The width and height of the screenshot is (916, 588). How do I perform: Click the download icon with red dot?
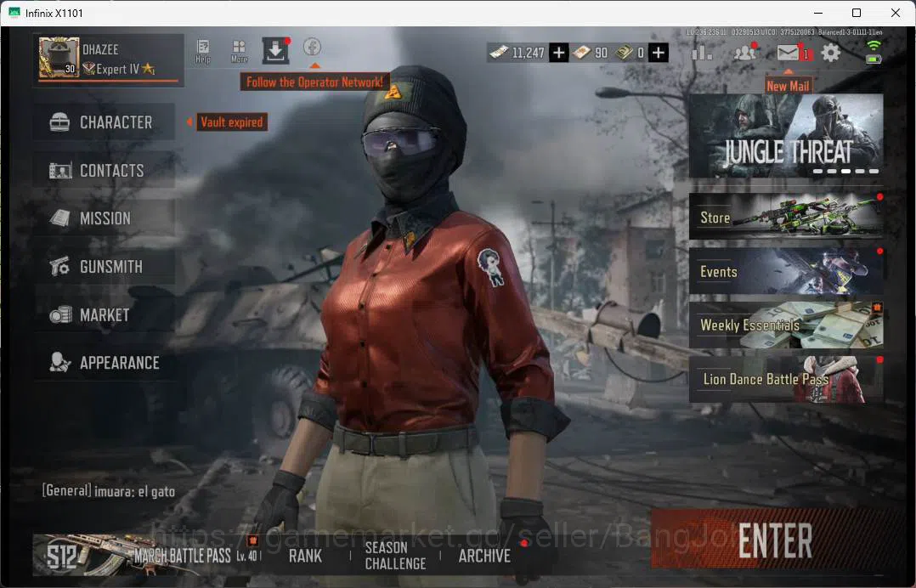[275, 51]
